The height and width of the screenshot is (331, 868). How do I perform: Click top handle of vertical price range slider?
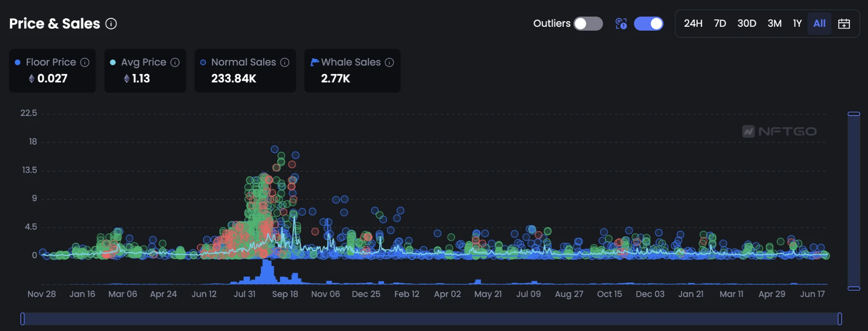tap(854, 114)
